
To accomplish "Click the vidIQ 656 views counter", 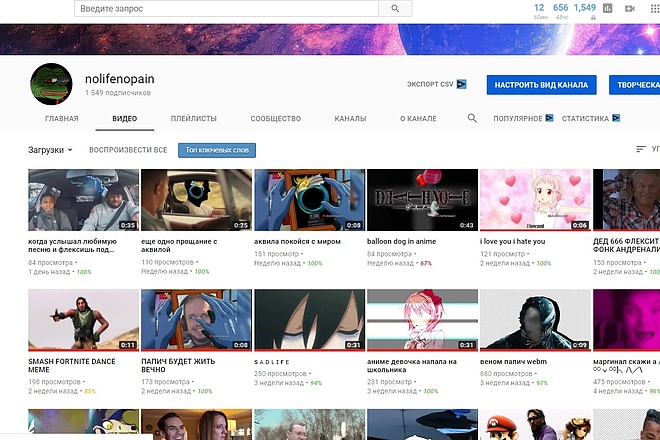I will 560,8.
